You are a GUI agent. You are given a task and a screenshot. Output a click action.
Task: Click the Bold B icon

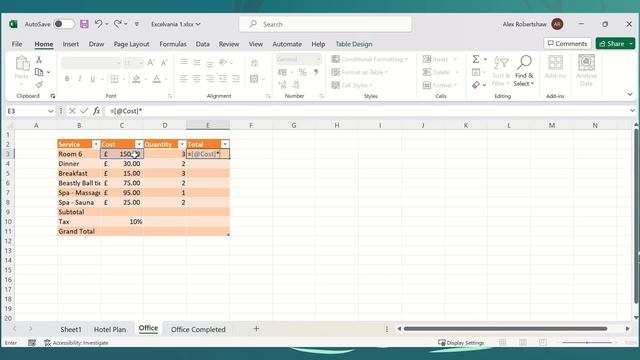click(x=67, y=79)
